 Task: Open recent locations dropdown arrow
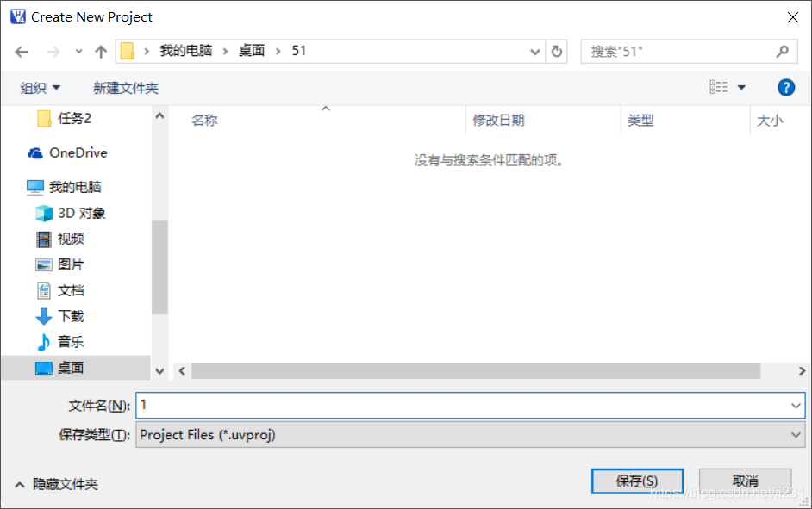click(78, 51)
